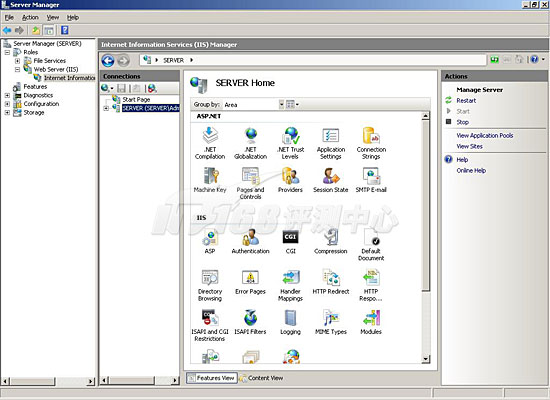Collapse the Web Server (IIS) node
The image size is (550, 400).
click(17, 69)
